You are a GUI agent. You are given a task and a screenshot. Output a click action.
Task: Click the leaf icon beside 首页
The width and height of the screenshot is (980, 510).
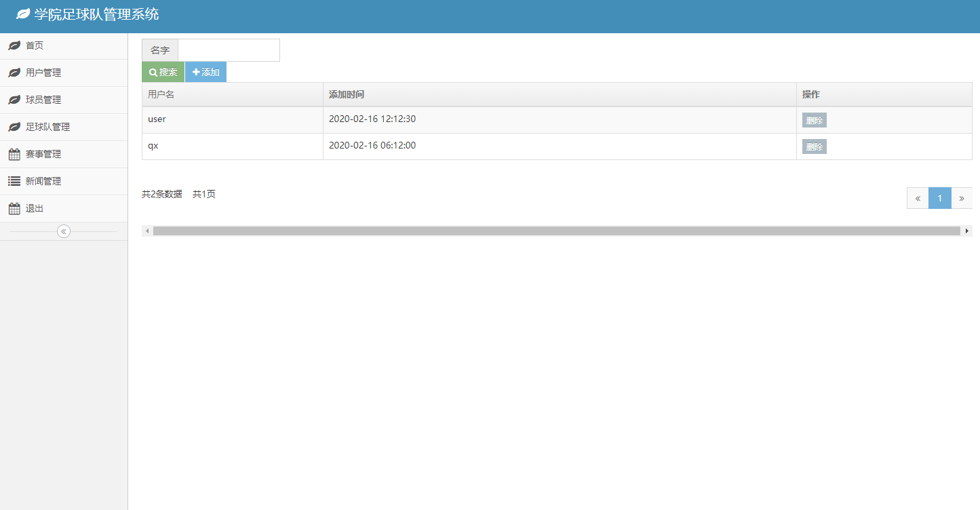[14, 45]
